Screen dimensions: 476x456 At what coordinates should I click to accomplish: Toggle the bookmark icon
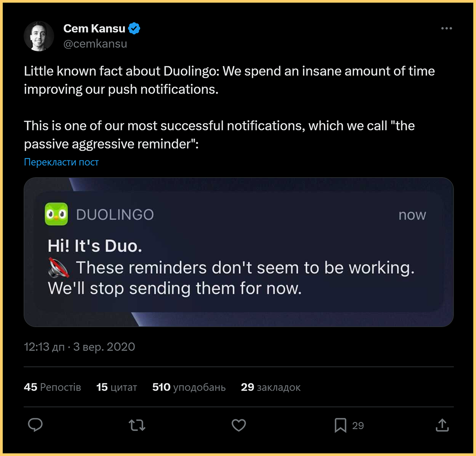[x=341, y=425]
